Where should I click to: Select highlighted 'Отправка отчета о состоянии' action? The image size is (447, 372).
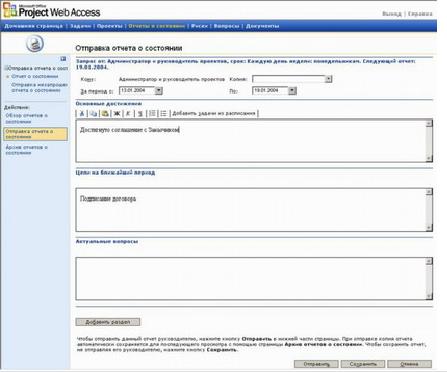35,134
